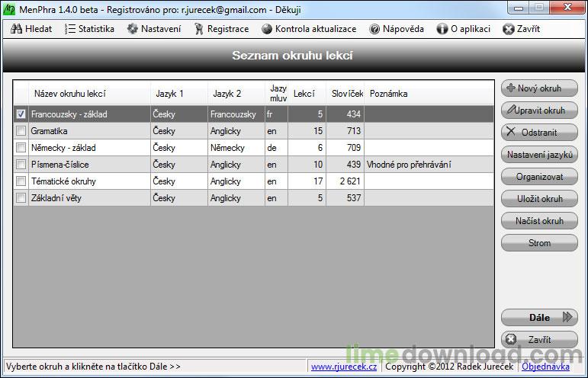This screenshot has width=588, height=378.
Task: Click the Strom button
Action: [x=539, y=243]
